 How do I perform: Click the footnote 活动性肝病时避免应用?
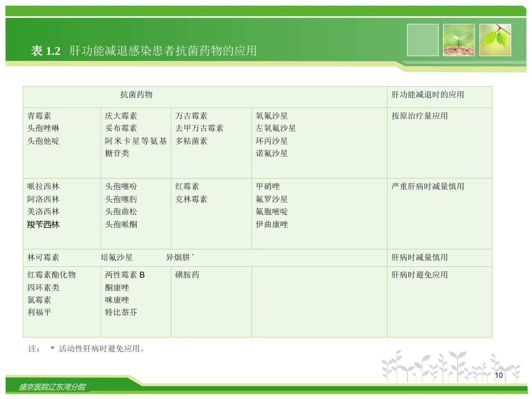(x=101, y=349)
